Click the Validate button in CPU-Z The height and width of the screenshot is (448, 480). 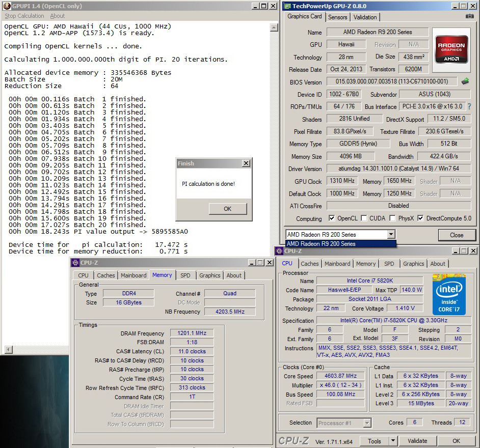(417, 441)
